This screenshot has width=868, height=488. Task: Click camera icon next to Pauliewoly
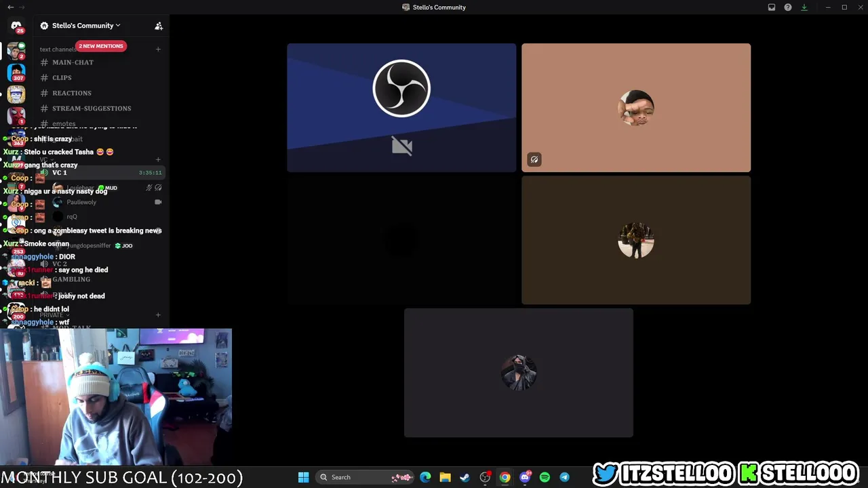158,202
